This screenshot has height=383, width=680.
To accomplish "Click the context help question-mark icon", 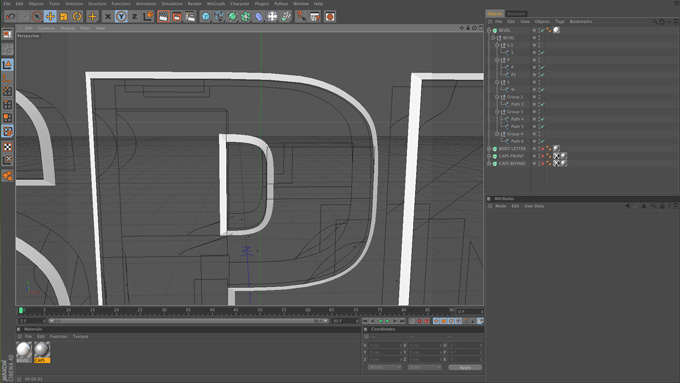I will 301,16.
